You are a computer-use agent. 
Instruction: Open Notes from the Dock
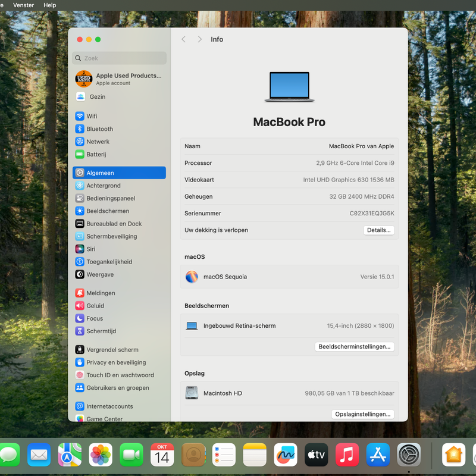coord(255,455)
